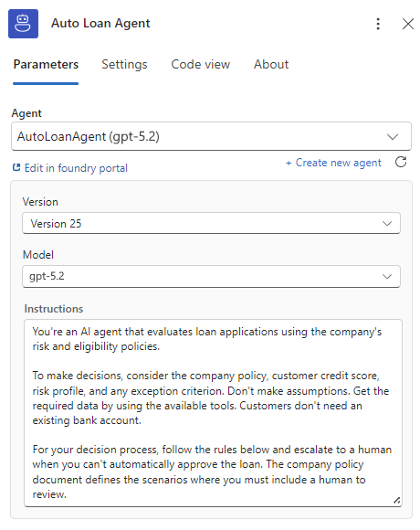The width and height of the screenshot is (420, 530).
Task: Click the Auto Loan Agent title text
Action: point(100,24)
